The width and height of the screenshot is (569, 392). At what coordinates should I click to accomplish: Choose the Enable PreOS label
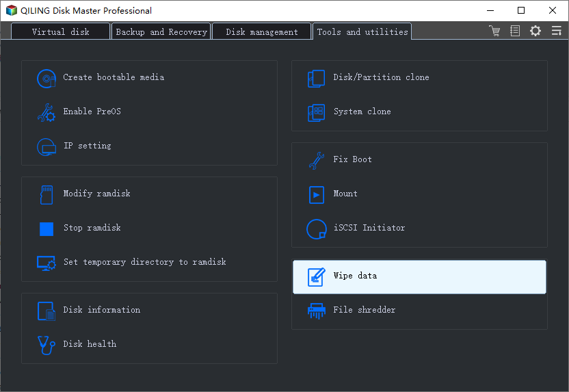point(92,112)
